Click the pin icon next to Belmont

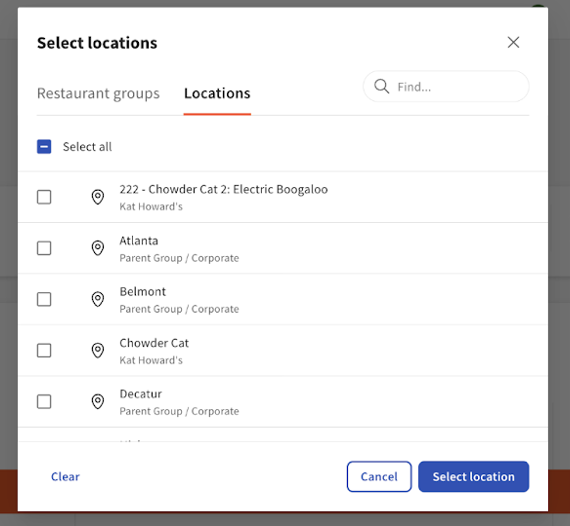(x=97, y=299)
